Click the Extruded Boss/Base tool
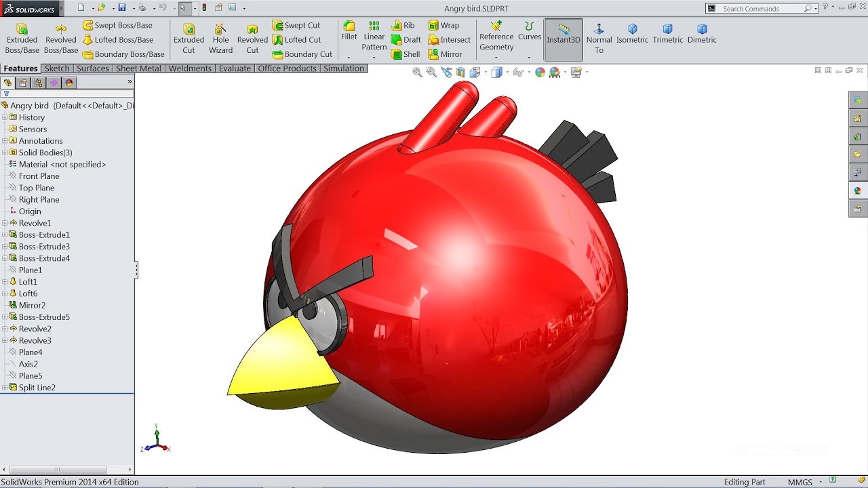Viewport: 868px width, 488px height. tap(22, 39)
